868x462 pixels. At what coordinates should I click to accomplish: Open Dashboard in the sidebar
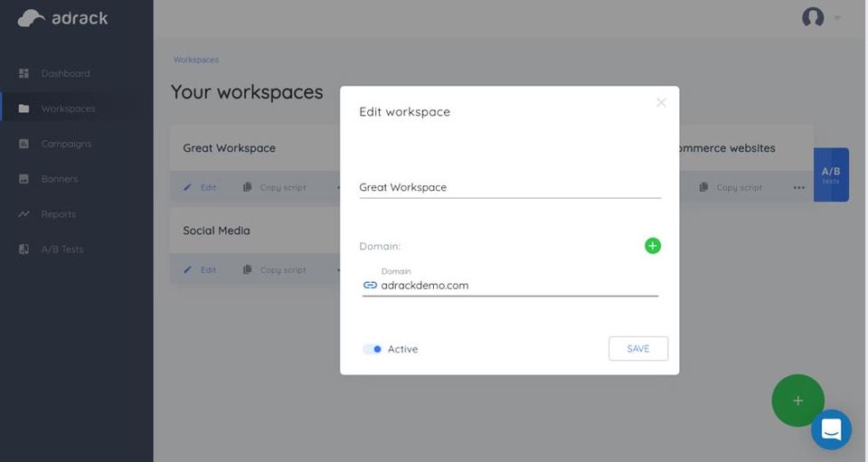point(65,73)
